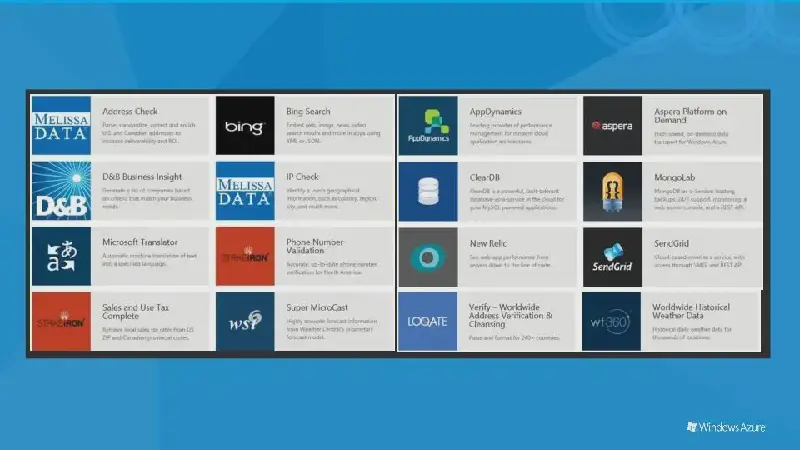
Task: Click the StrikeIron logo beside Sales and Use Tax
Action: point(61,321)
